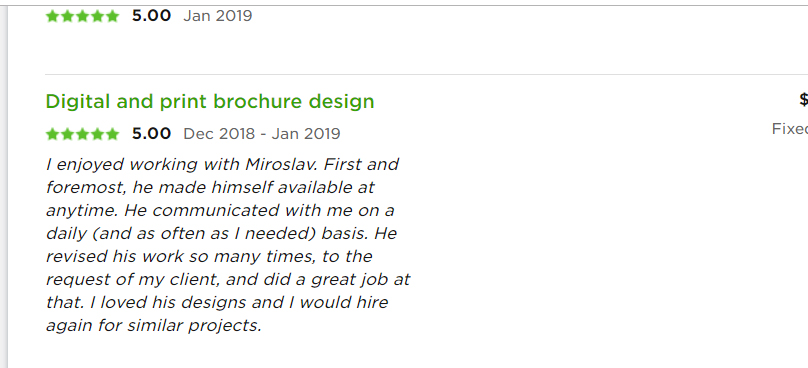Viewport: 808px width, 368px height.
Task: Click fourth star in Dec 2018 - Jan 2019 rating
Action: click(x=97, y=135)
